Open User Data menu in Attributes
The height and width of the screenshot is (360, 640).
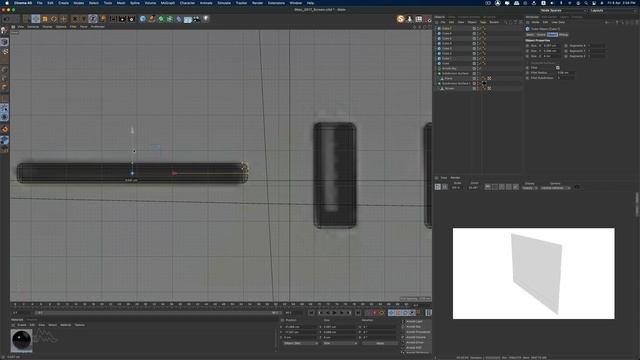point(558,22)
